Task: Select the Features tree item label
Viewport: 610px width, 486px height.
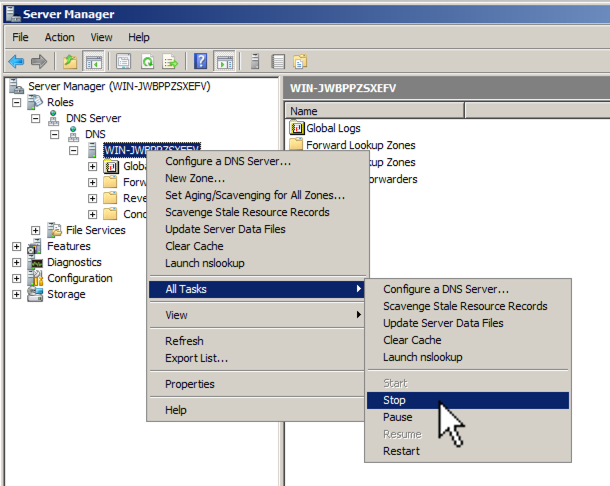Action: click(x=69, y=246)
